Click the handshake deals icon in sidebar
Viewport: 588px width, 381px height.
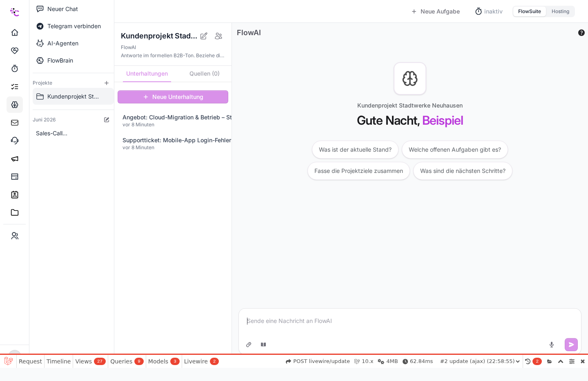[15, 51]
